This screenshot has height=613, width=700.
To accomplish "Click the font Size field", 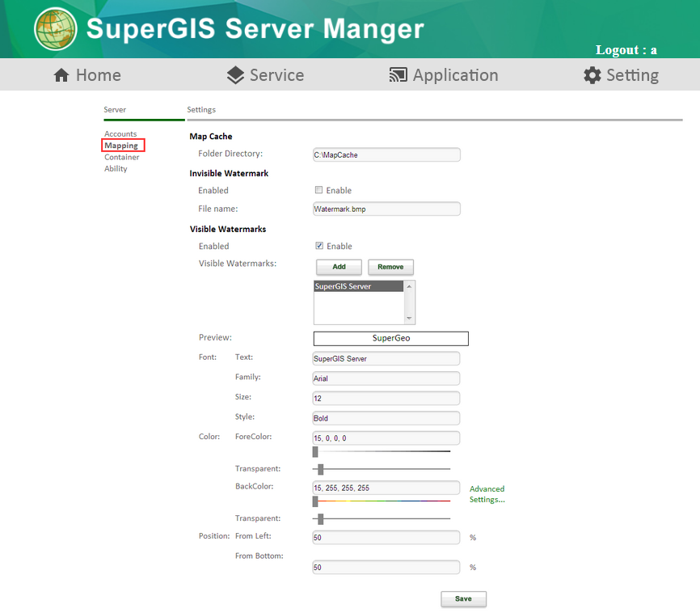I will tap(386, 398).
